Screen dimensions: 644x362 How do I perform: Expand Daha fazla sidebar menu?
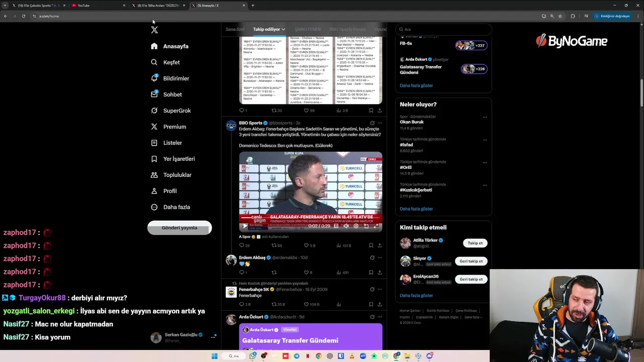[x=170, y=207]
